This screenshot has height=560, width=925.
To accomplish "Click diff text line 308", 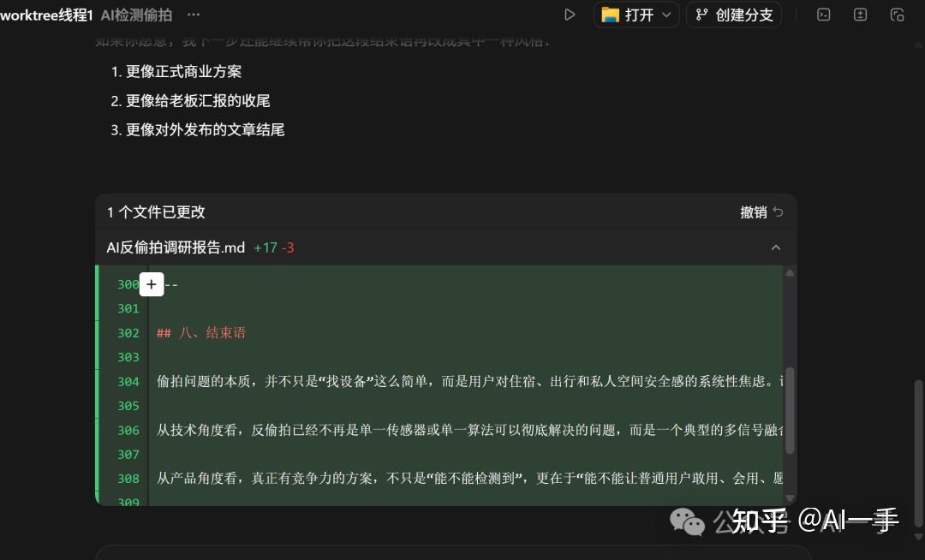I will pos(469,479).
